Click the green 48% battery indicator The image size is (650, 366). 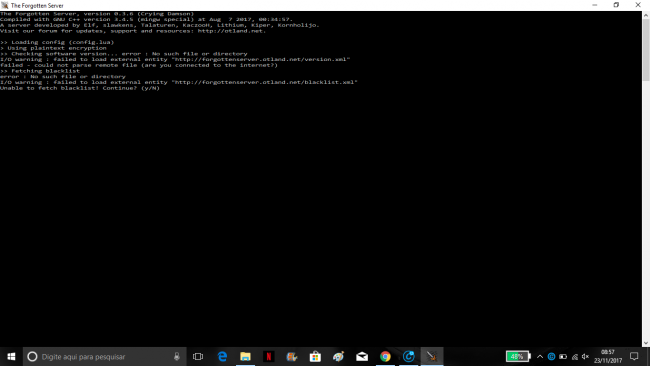click(x=518, y=356)
